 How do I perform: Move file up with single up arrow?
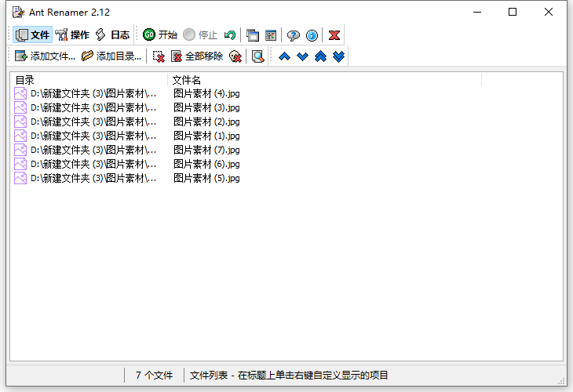coord(284,56)
